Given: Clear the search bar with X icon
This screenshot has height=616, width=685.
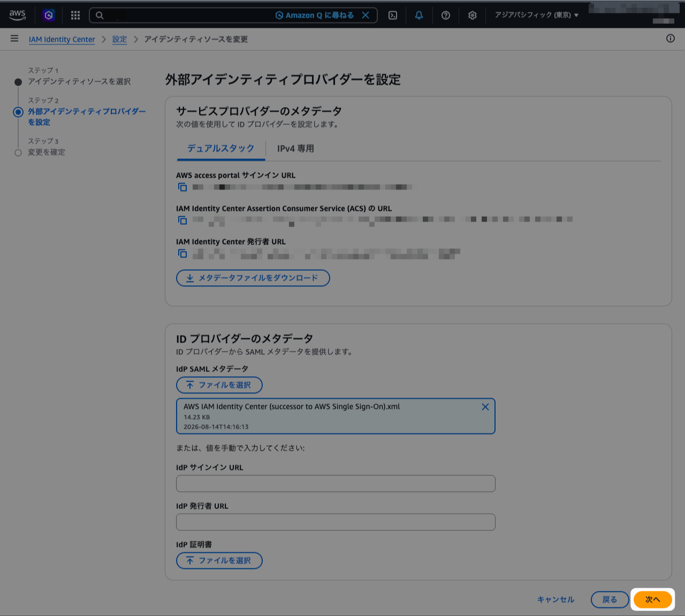Looking at the screenshot, I should (366, 15).
